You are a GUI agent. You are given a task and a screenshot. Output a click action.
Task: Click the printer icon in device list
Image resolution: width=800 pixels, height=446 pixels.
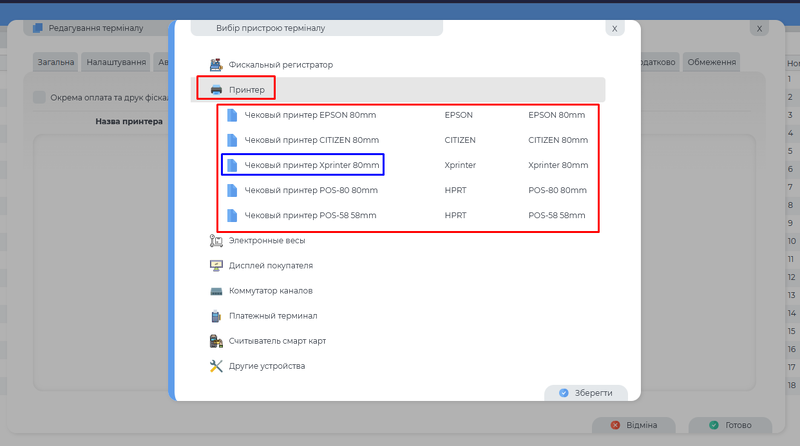pos(215,90)
